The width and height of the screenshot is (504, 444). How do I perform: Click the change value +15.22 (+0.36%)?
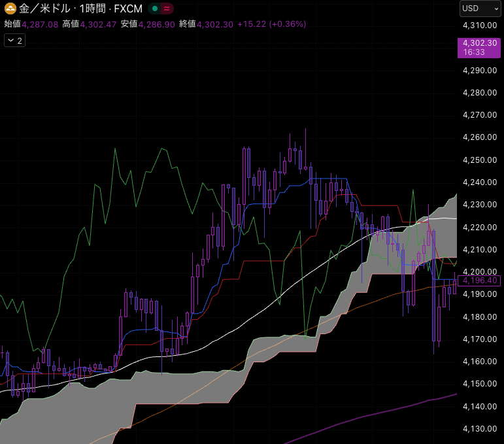271,24
